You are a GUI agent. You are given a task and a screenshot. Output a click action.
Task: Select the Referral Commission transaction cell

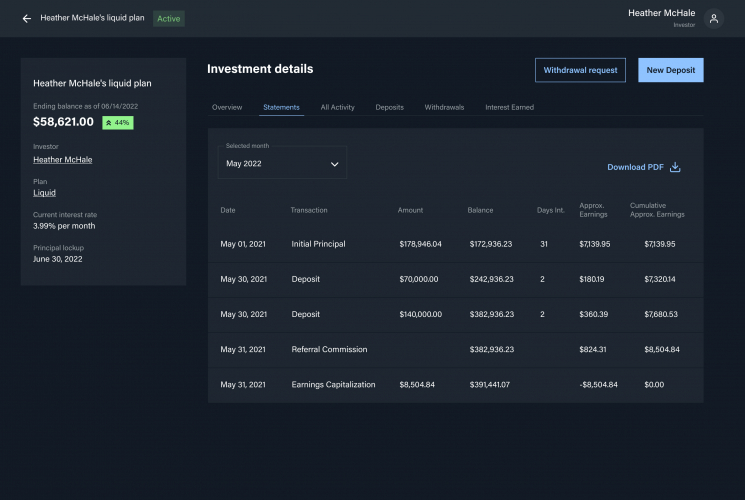click(x=329, y=349)
